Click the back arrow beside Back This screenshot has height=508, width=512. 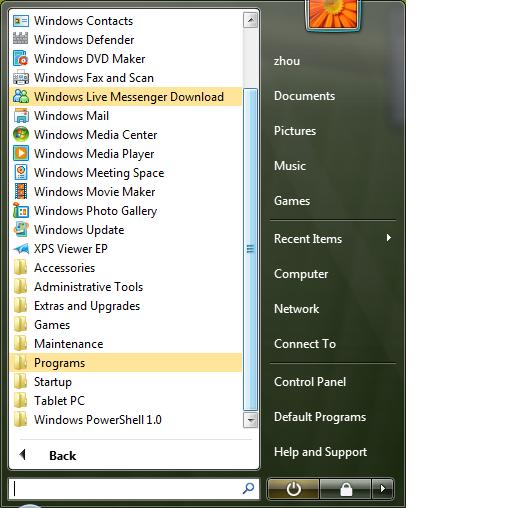click(x=23, y=454)
